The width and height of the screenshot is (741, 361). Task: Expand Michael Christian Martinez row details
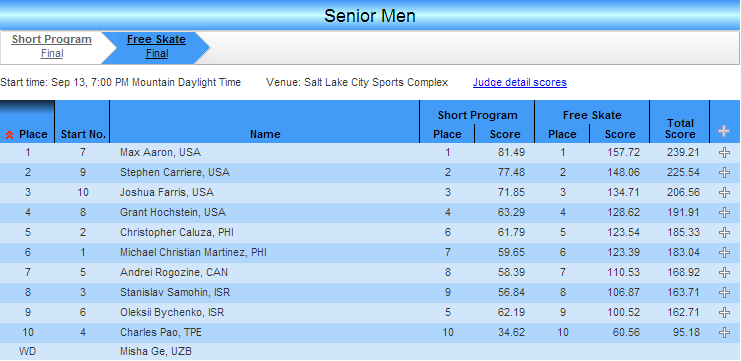(724, 252)
